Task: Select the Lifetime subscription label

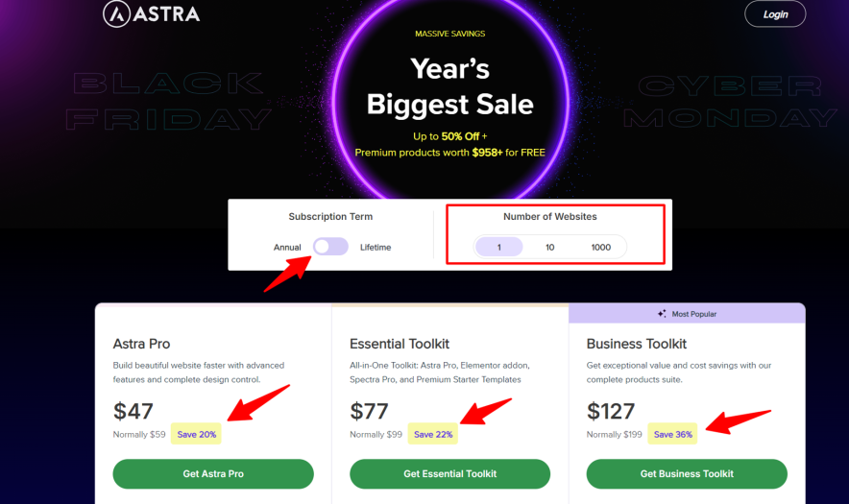Action: 376,248
